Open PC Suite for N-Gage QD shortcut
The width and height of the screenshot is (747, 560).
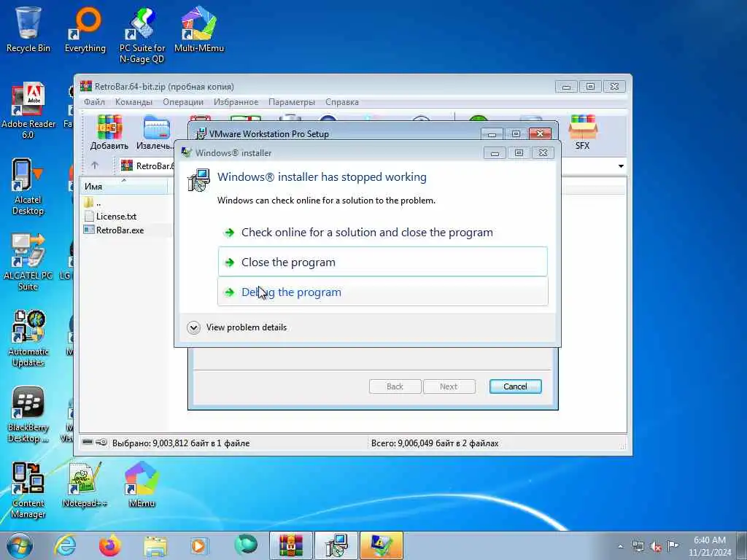pyautogui.click(x=142, y=35)
